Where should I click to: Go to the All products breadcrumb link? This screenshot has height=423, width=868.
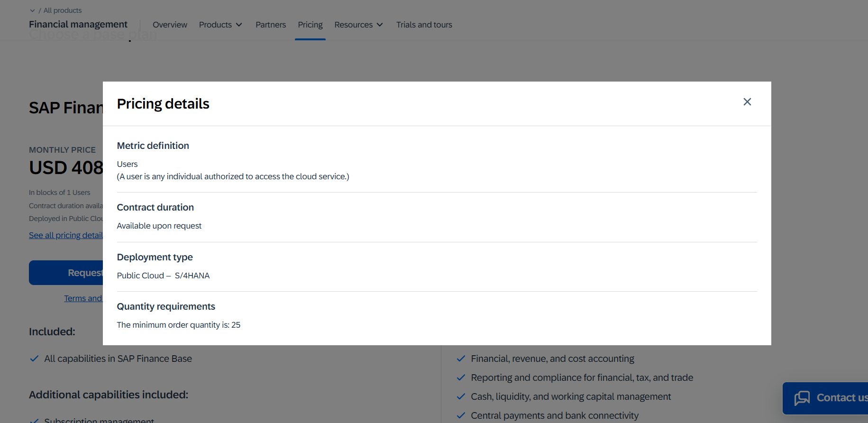coord(63,10)
